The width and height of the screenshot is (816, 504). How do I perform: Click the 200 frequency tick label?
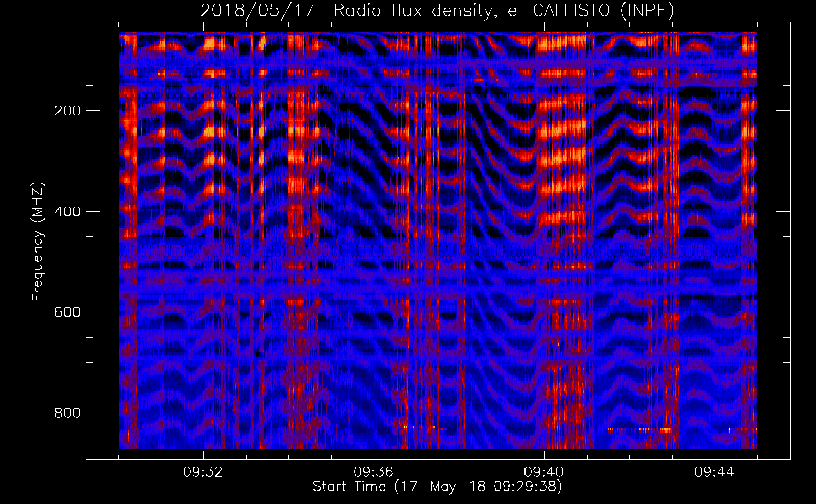pos(67,111)
